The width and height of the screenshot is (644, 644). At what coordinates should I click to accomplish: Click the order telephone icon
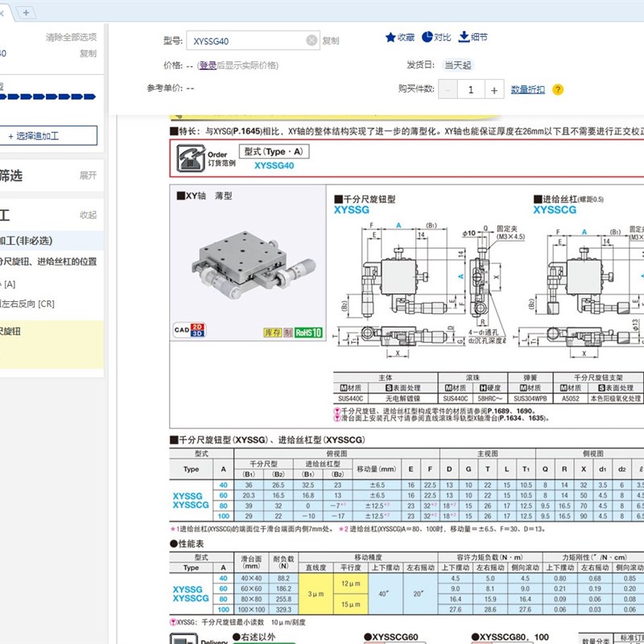[191, 158]
